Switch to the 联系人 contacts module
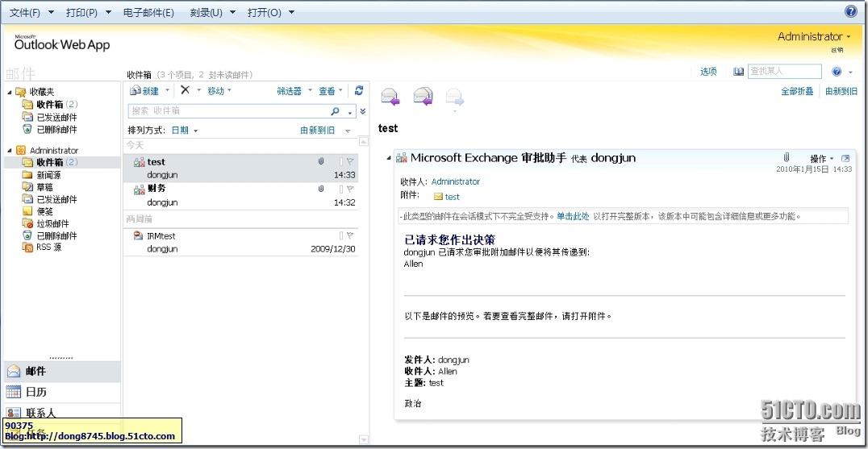 (x=61, y=412)
